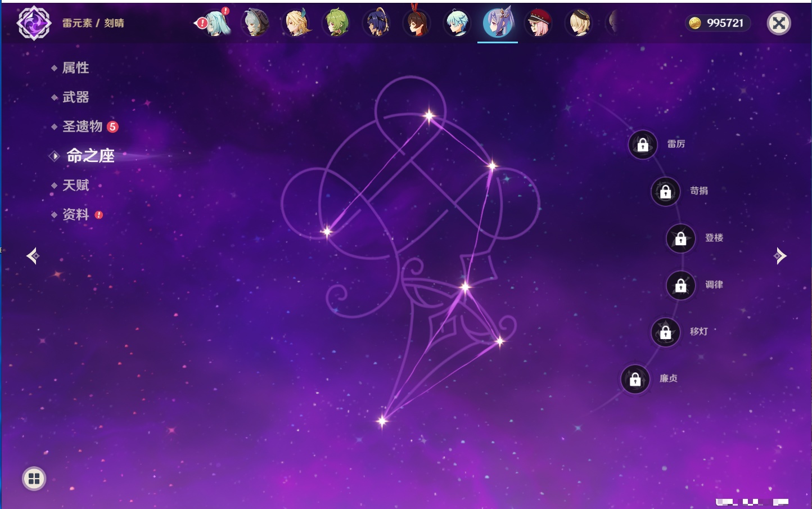Open the 属性 attributes tab
The width and height of the screenshot is (812, 509).
pyautogui.click(x=76, y=68)
